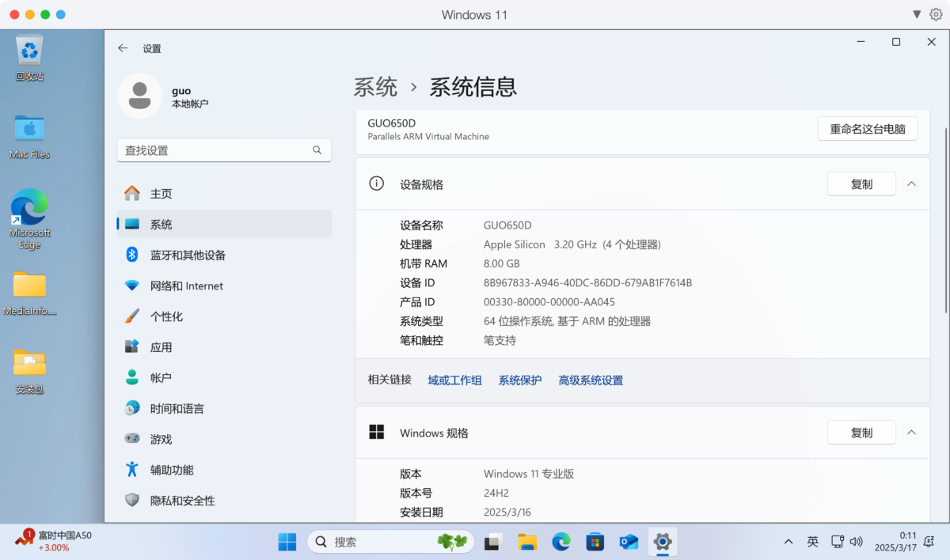Open 应用 in the Settings sidebar
This screenshot has height=560, width=950.
[x=224, y=347]
